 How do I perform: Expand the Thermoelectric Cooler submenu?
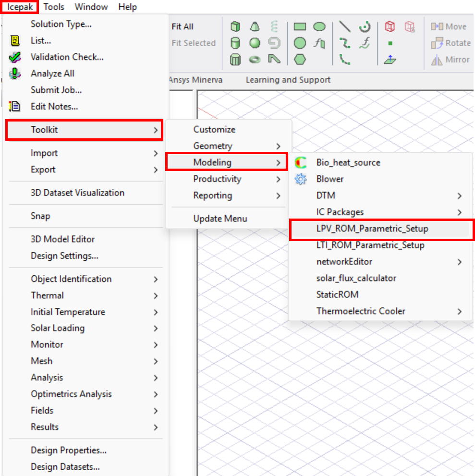(x=380, y=311)
